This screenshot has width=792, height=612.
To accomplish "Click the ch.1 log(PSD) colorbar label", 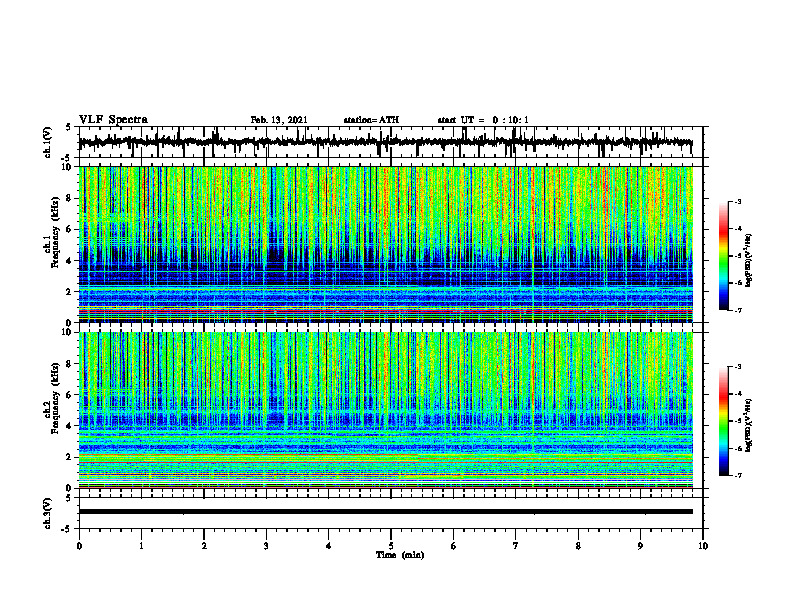I will tap(749, 260).
